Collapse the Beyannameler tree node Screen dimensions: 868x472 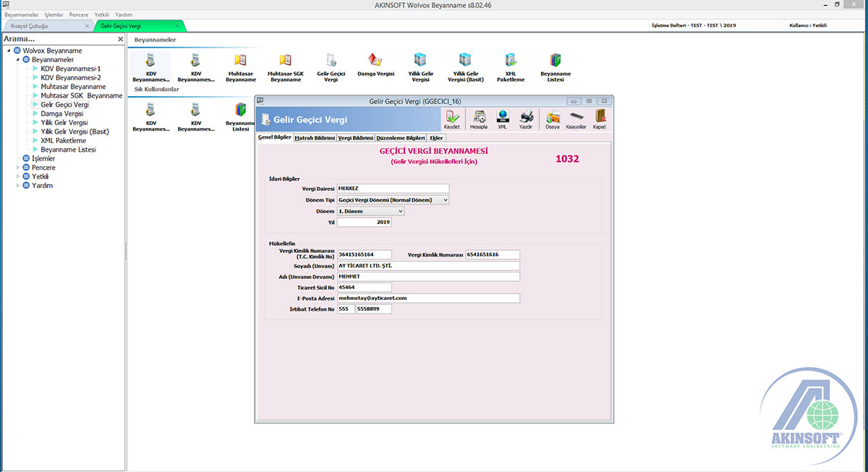[x=17, y=60]
